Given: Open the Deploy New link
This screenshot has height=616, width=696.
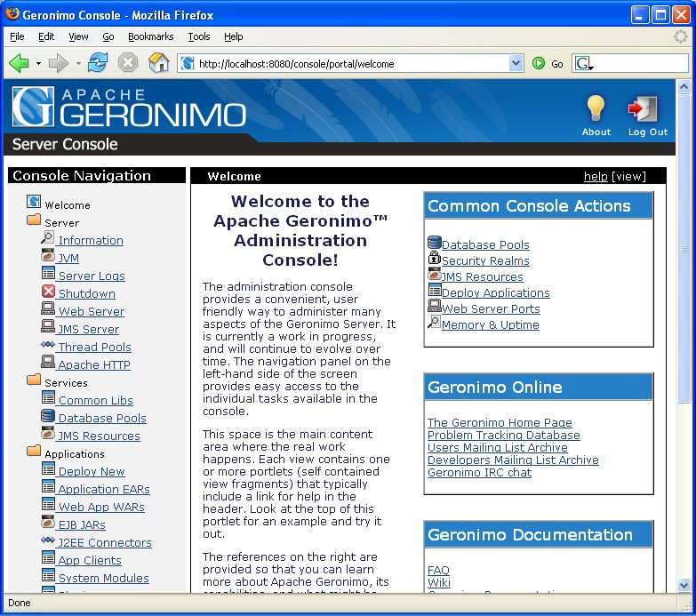Looking at the screenshot, I should pos(92,471).
